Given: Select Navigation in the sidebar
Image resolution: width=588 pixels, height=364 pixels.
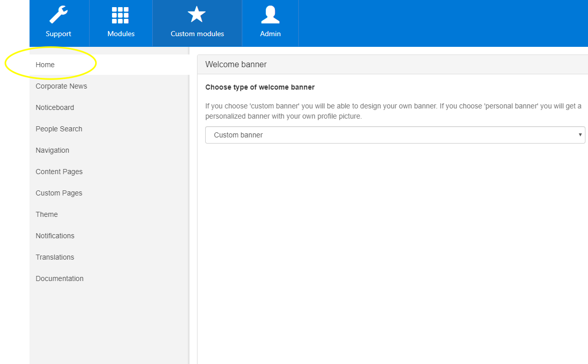Looking at the screenshot, I should point(52,150).
